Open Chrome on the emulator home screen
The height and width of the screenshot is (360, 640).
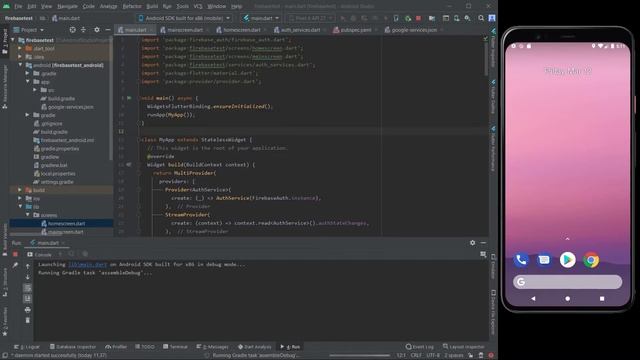pyautogui.click(x=591, y=260)
